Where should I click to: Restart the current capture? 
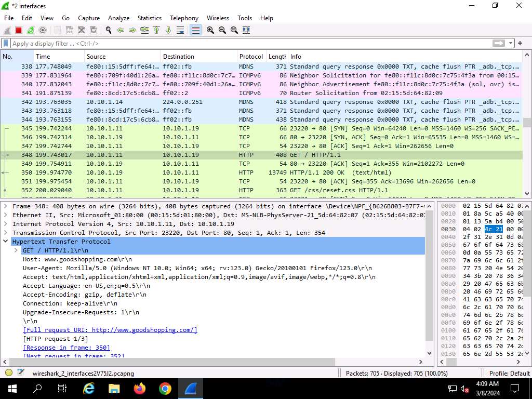(x=31, y=31)
